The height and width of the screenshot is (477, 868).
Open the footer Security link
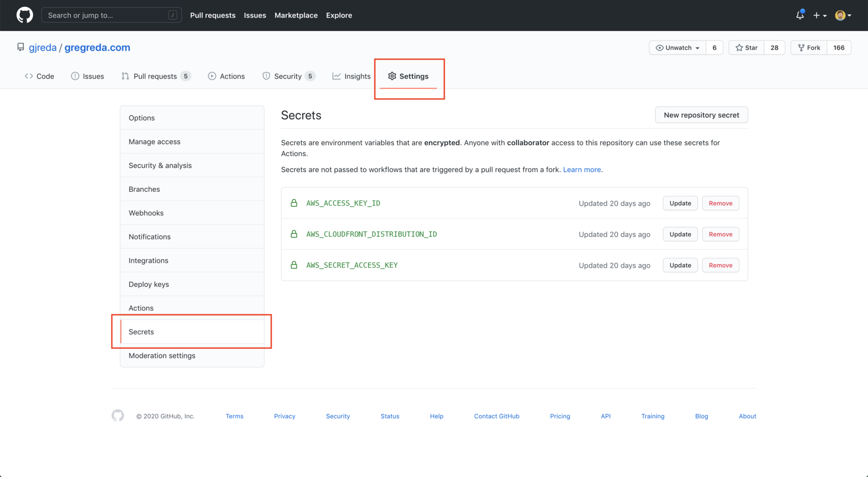pos(338,416)
